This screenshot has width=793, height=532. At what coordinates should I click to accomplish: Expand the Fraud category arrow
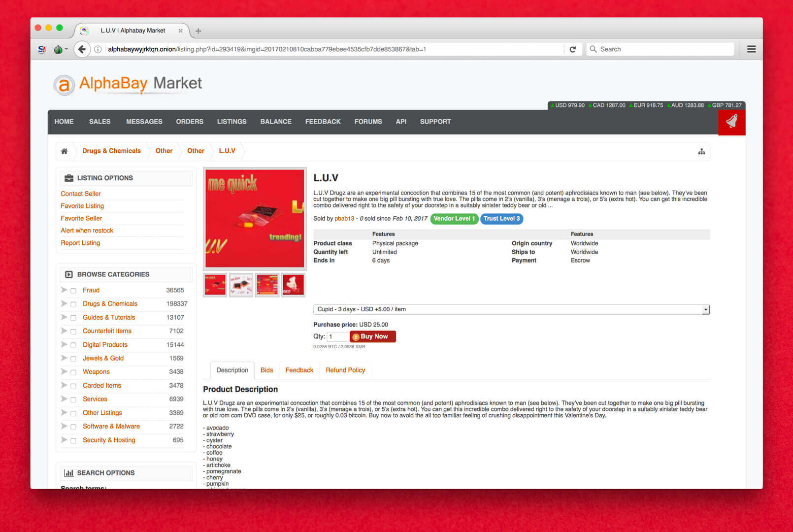64,290
